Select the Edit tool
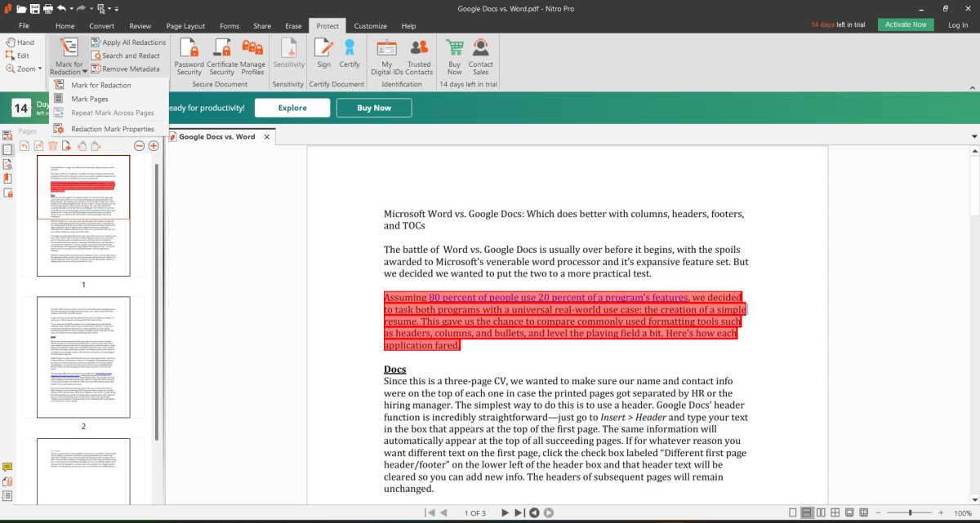The height and width of the screenshot is (523, 980). 18,55
